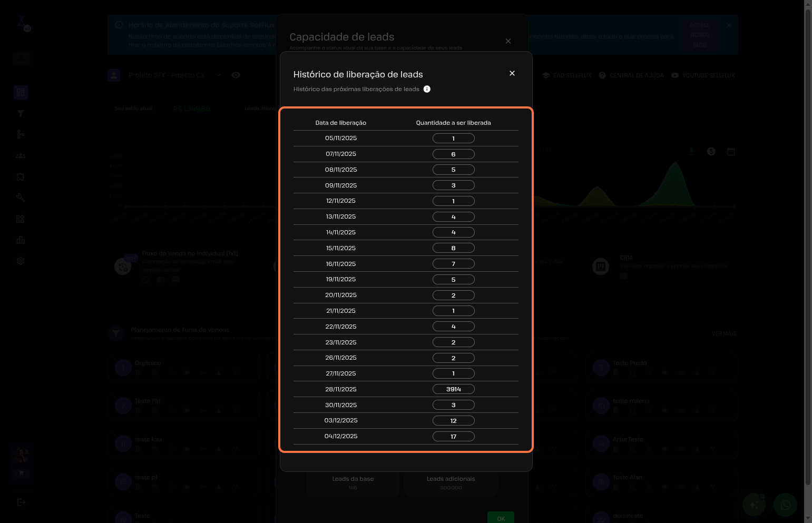Click the page vertical scrollbar
Image resolution: width=812 pixels, height=523 pixels.
tap(808, 248)
